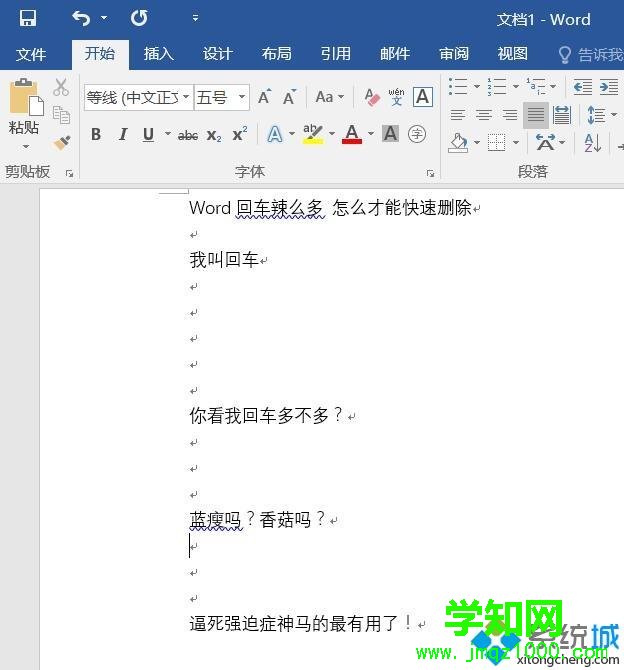Click the Enclose Characters 字 icon
This screenshot has height=670, width=624.
click(x=417, y=134)
